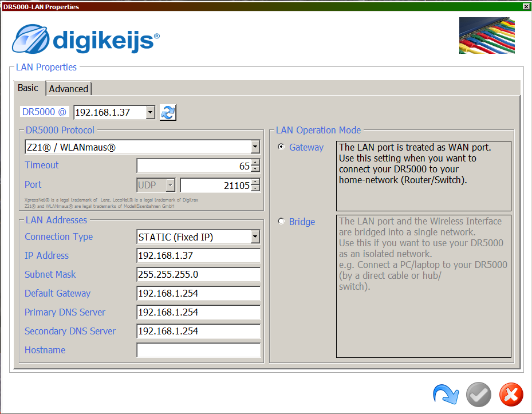
Task: Click the 'LAN Properties' group title
Action: point(46,67)
